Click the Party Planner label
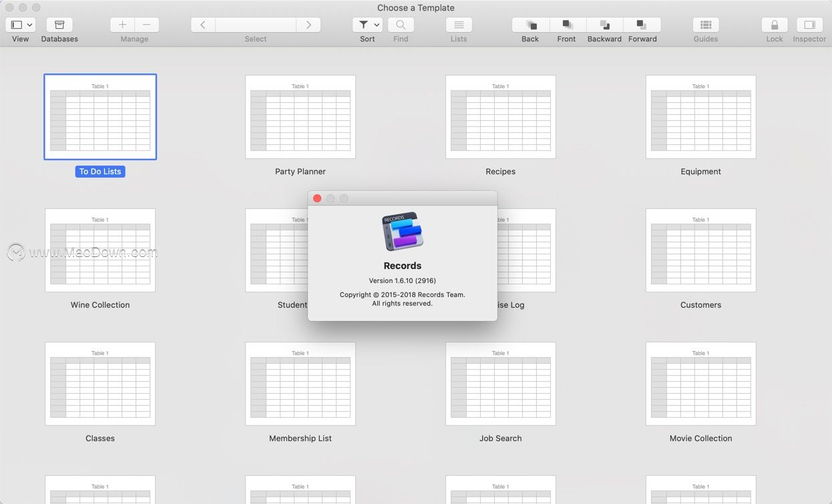The height and width of the screenshot is (504, 832). pos(300,172)
